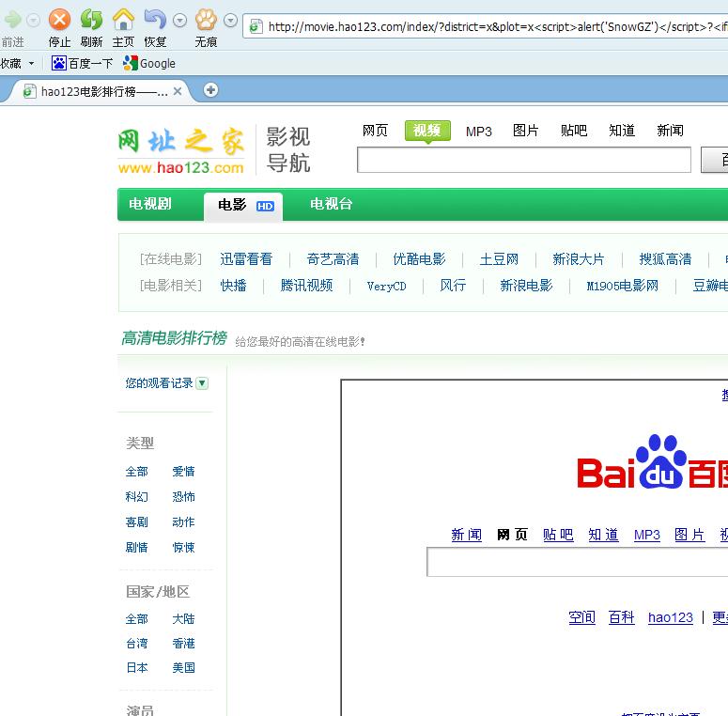This screenshot has height=716, width=728.
Task: Click Baidu frame 新闻 link
Action: 466,535
